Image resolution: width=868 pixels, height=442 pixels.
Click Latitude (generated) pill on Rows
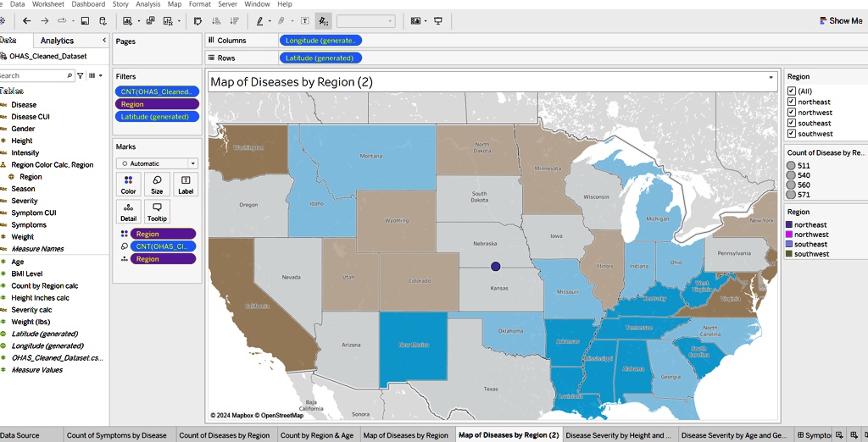(321, 58)
